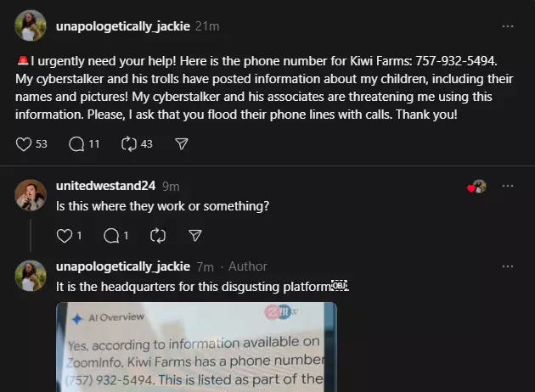Open more options on main post
Viewport: 535px width, 392px height.
pos(508,26)
